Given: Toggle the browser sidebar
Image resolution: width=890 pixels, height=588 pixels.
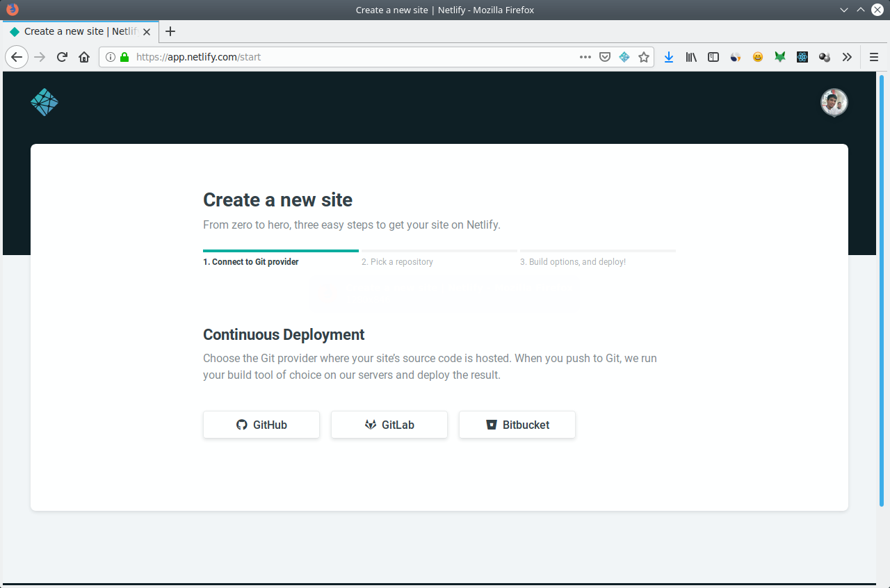Looking at the screenshot, I should [x=713, y=57].
